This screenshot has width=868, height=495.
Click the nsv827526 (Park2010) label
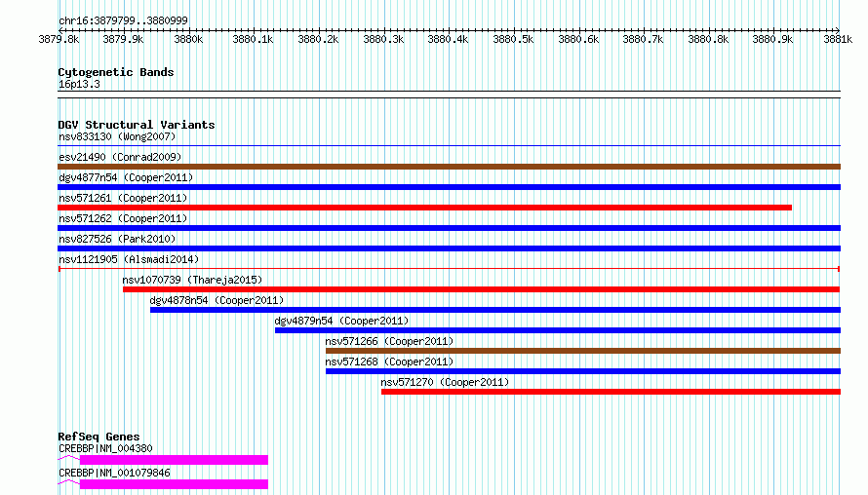(117, 239)
